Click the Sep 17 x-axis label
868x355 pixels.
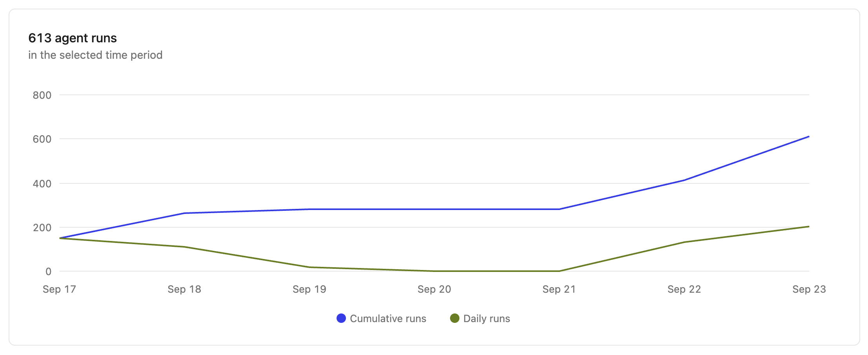pos(59,289)
